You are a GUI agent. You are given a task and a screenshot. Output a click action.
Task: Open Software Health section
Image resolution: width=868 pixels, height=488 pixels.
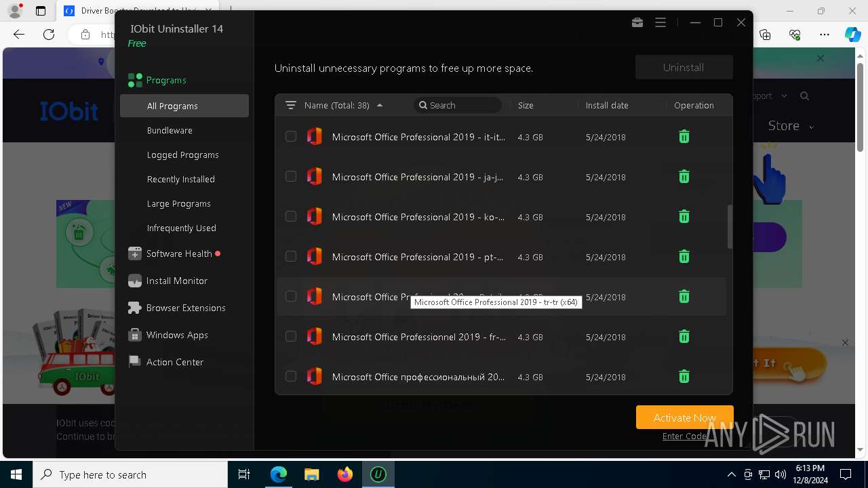pos(179,253)
